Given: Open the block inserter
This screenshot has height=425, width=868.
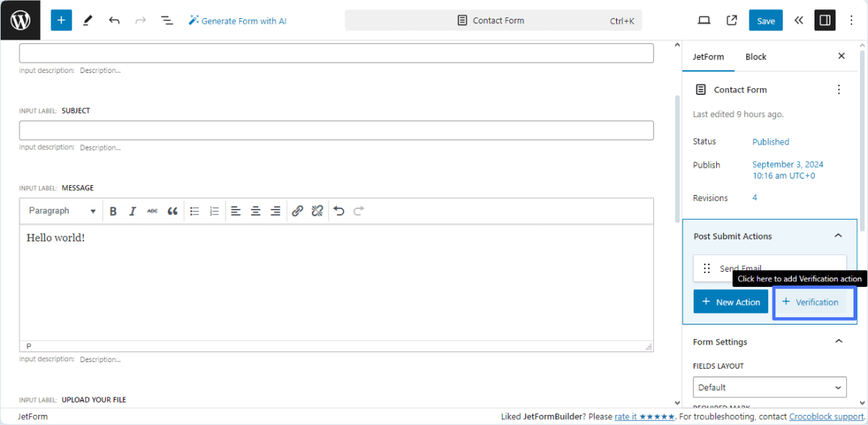Looking at the screenshot, I should (x=61, y=20).
